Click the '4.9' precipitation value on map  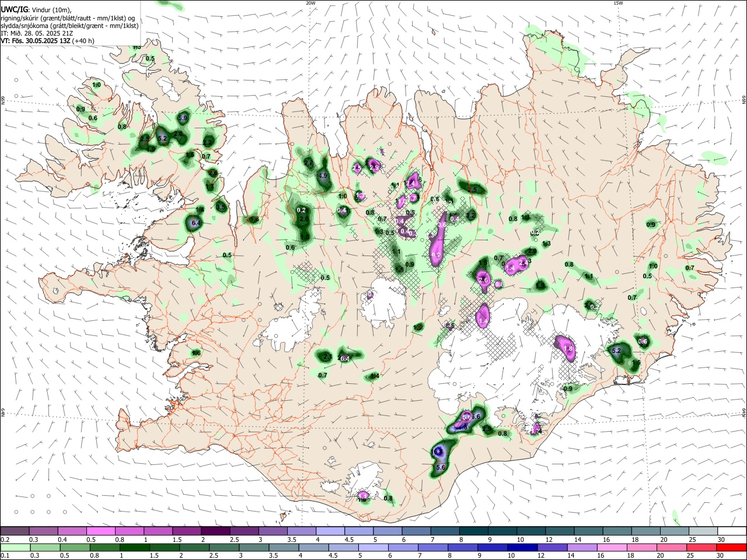tap(323, 175)
